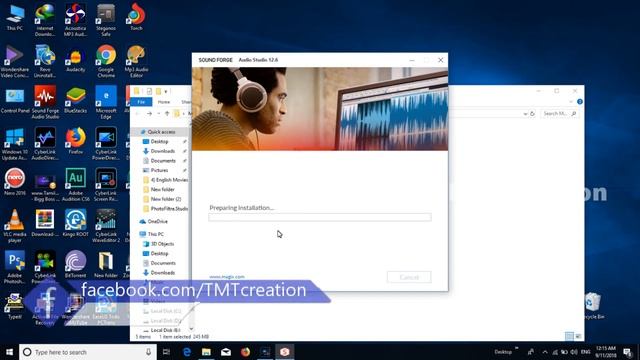Image resolution: width=640 pixels, height=360 pixels.
Task: Click the Explorer search box
Action: coord(559,113)
